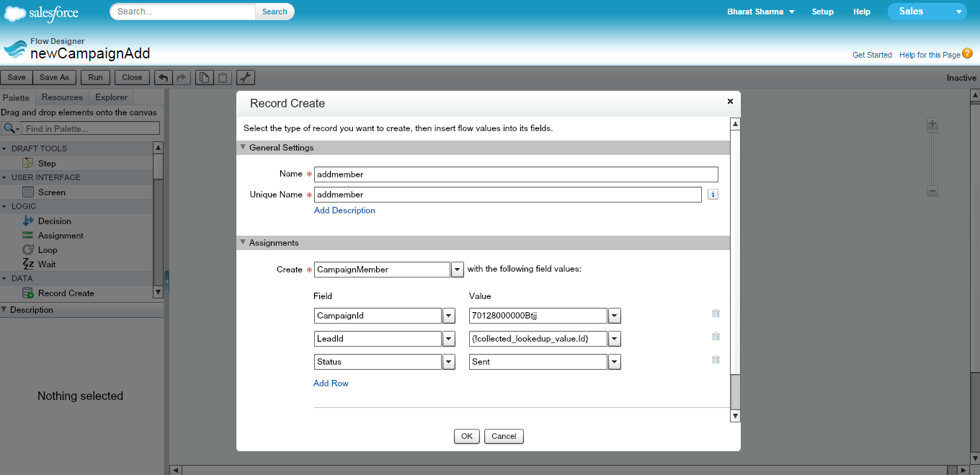Click the palette search magnifier icon
Viewport: 980px width, 475px height.
point(10,129)
